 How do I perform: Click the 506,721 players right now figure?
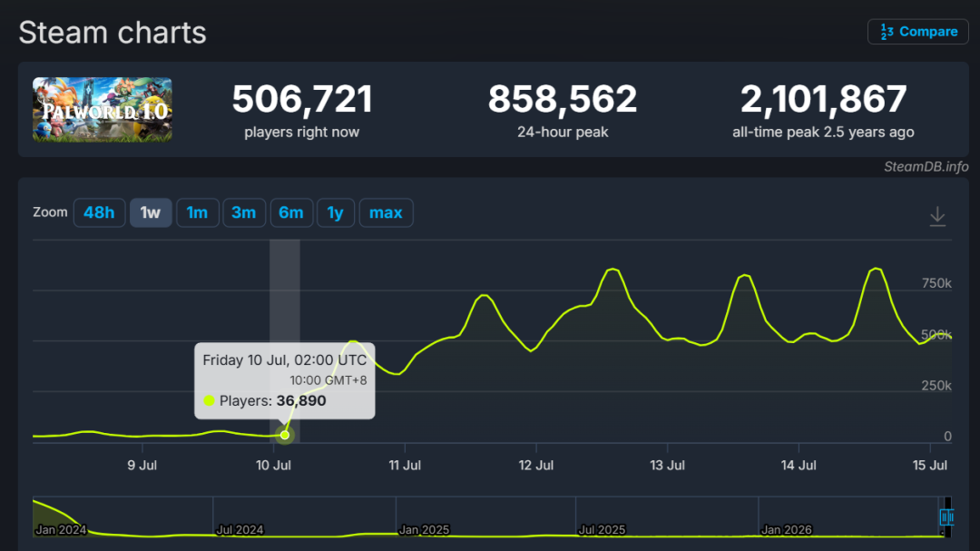tap(302, 99)
